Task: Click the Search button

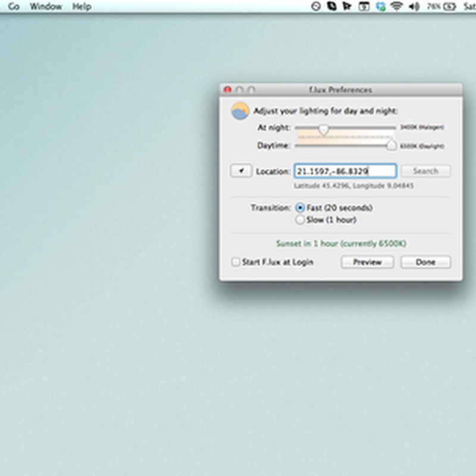Action: point(425,171)
